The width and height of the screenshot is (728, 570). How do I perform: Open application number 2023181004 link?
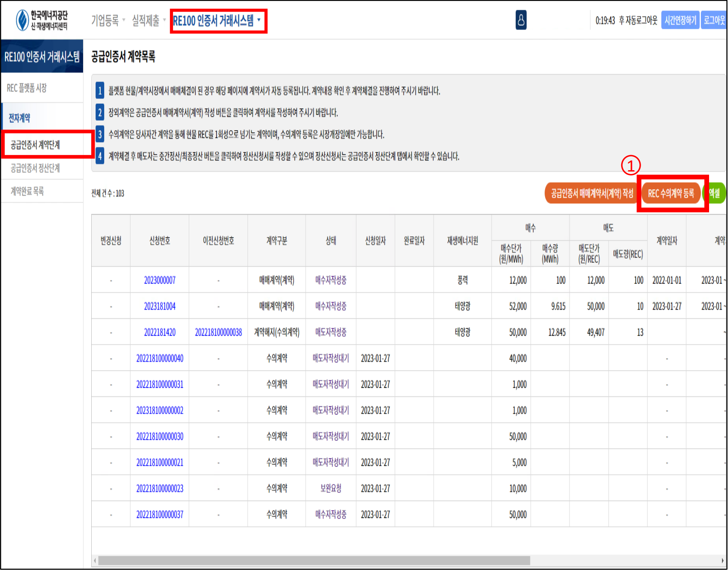pyautogui.click(x=160, y=306)
